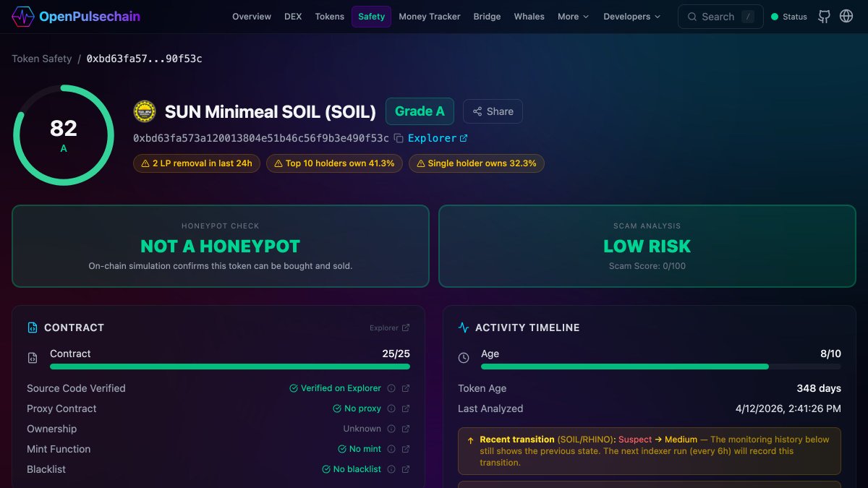
Task: Click the No mint checkmark icon
Action: coord(342,449)
